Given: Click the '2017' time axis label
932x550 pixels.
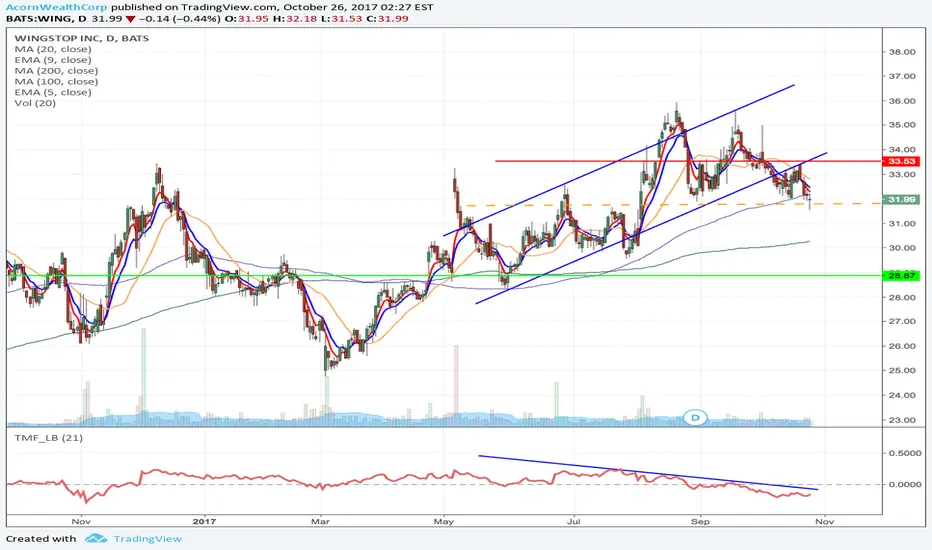Looking at the screenshot, I should click(x=204, y=522).
